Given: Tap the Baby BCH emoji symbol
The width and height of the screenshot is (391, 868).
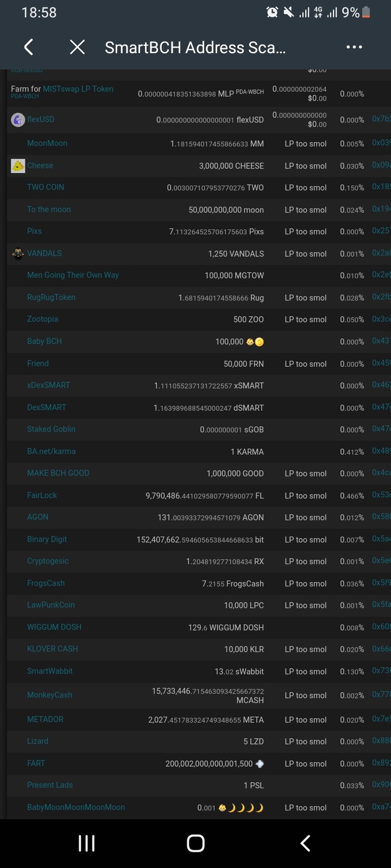Looking at the screenshot, I should pos(255,342).
